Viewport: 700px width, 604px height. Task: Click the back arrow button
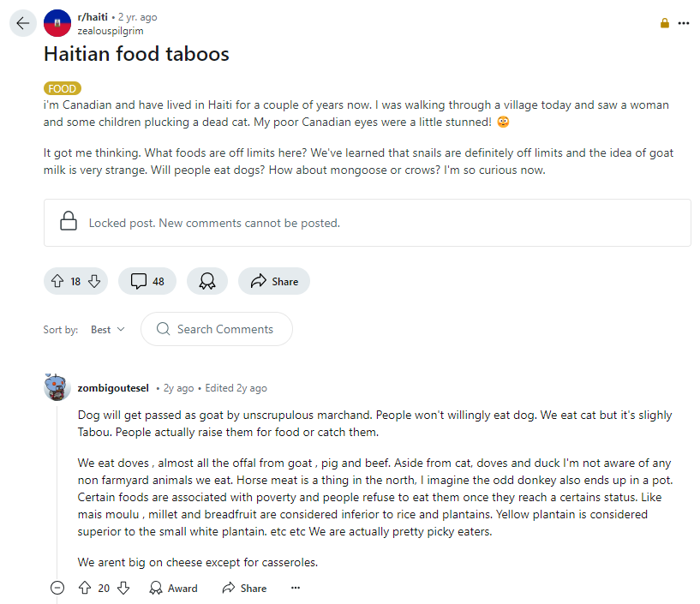pos(22,23)
